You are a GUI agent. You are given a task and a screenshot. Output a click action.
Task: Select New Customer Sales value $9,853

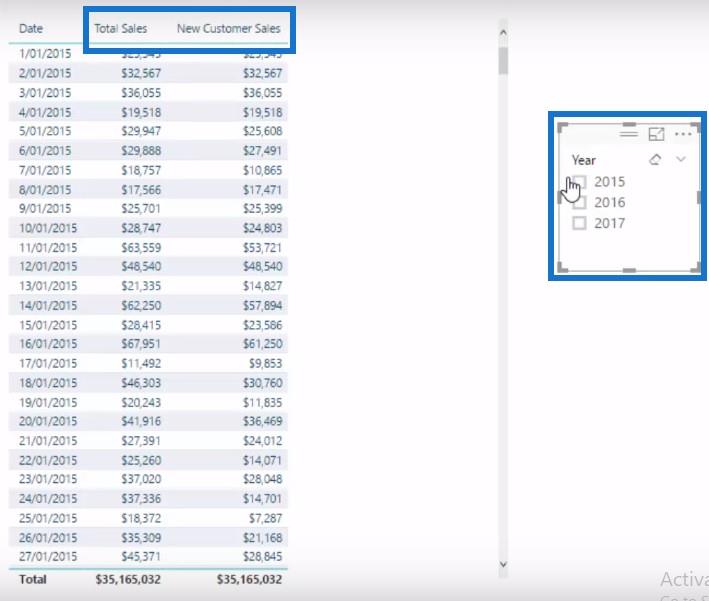265,364
